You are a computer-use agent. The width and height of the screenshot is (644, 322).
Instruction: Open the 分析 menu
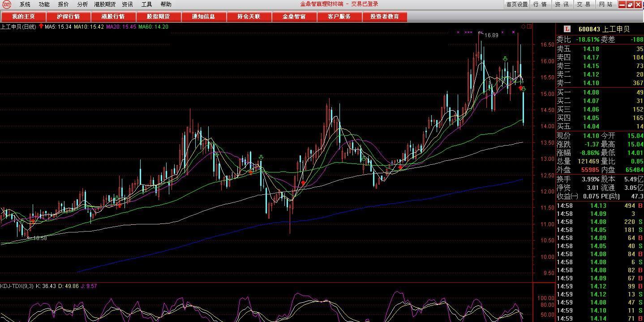click(82, 4)
